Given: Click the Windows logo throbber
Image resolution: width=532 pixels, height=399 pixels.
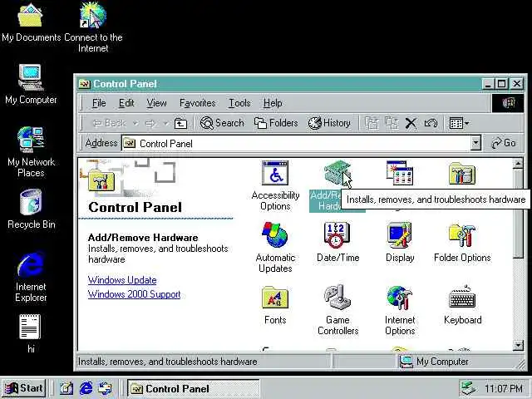Looking at the screenshot, I should point(508,103).
